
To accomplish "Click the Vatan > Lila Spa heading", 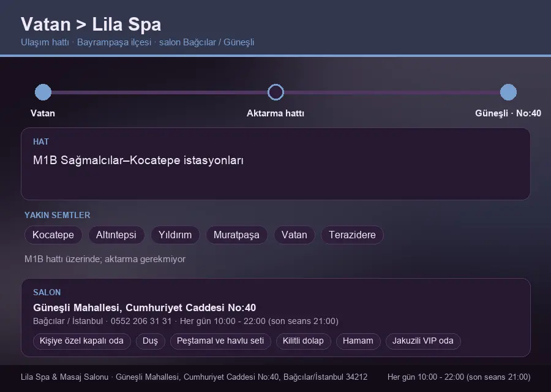I will click(x=91, y=24).
